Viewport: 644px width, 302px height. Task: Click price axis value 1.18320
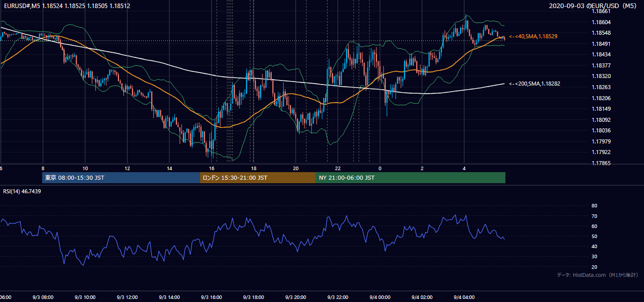pyautogui.click(x=601, y=77)
